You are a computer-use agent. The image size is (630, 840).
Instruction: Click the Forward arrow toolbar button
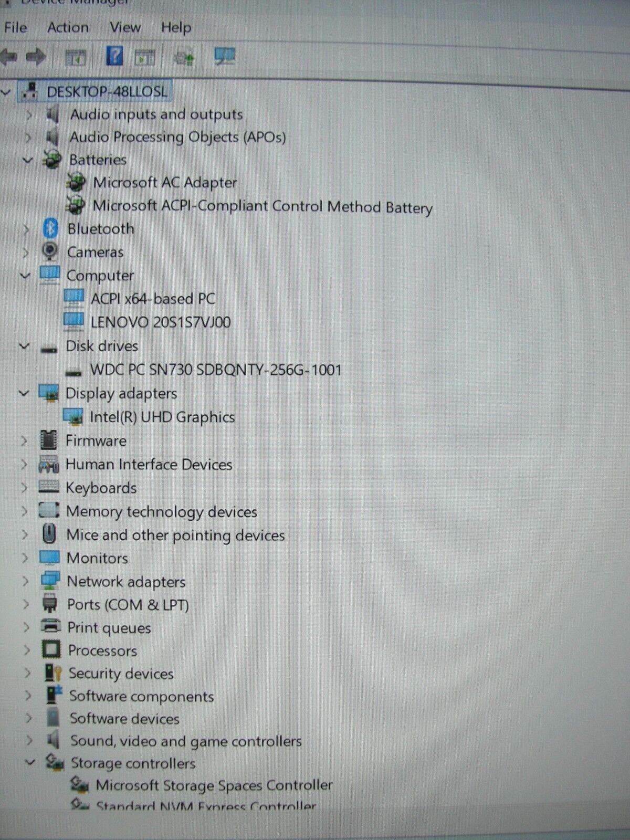click(x=36, y=57)
